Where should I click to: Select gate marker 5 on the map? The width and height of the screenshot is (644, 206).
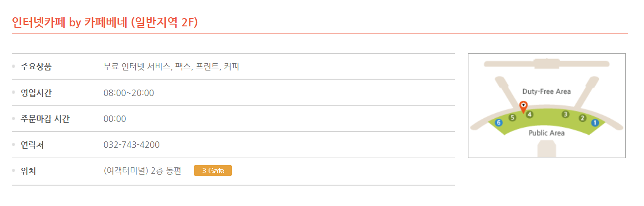point(512,118)
